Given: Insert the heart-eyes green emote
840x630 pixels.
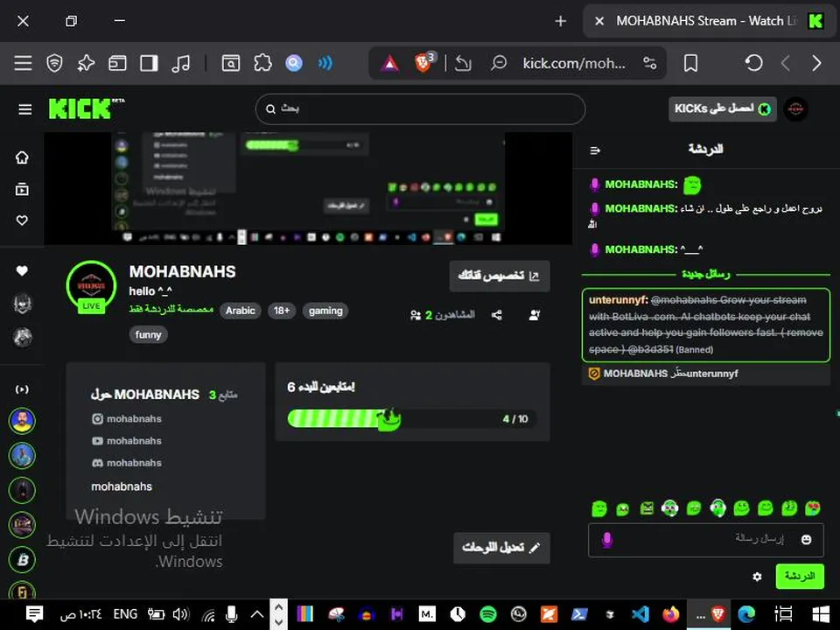Looking at the screenshot, I should point(813,507).
